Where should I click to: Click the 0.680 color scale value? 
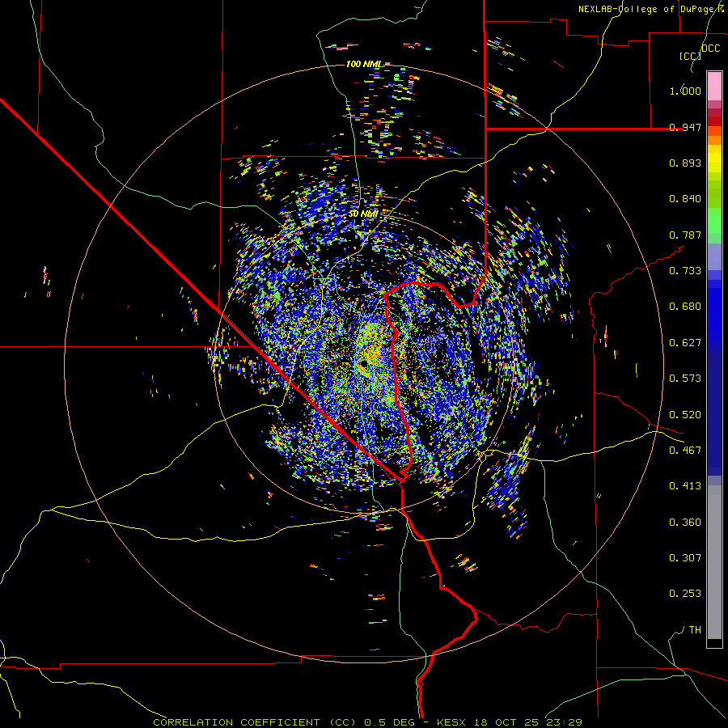[x=685, y=307]
